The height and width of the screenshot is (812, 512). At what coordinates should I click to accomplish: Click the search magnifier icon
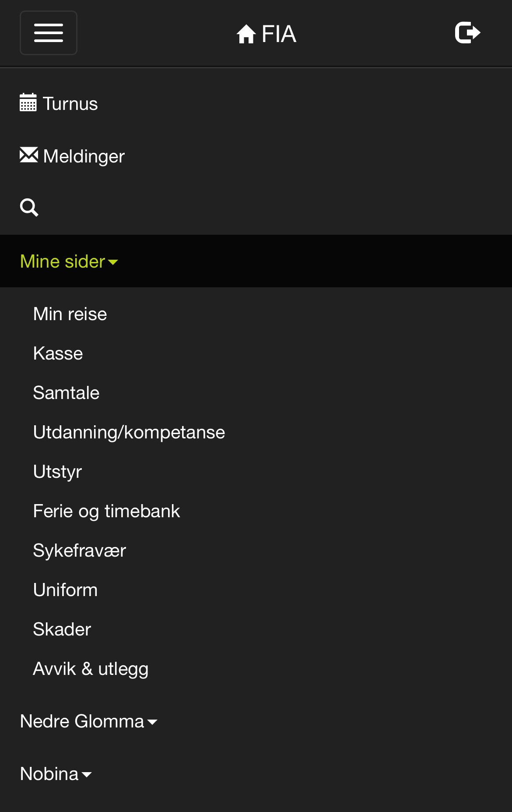coord(29,208)
